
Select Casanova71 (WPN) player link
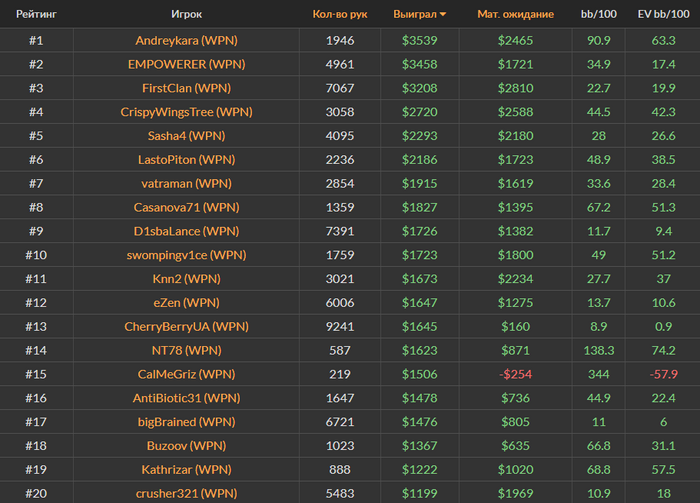pyautogui.click(x=186, y=208)
